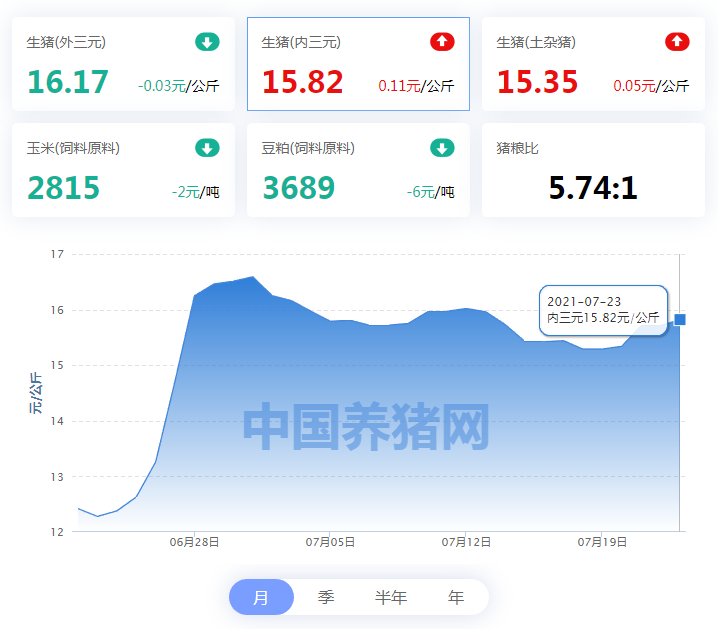Click the green down arrow on 生猪(外三元) card
The width and height of the screenshot is (718, 629).
(207, 42)
